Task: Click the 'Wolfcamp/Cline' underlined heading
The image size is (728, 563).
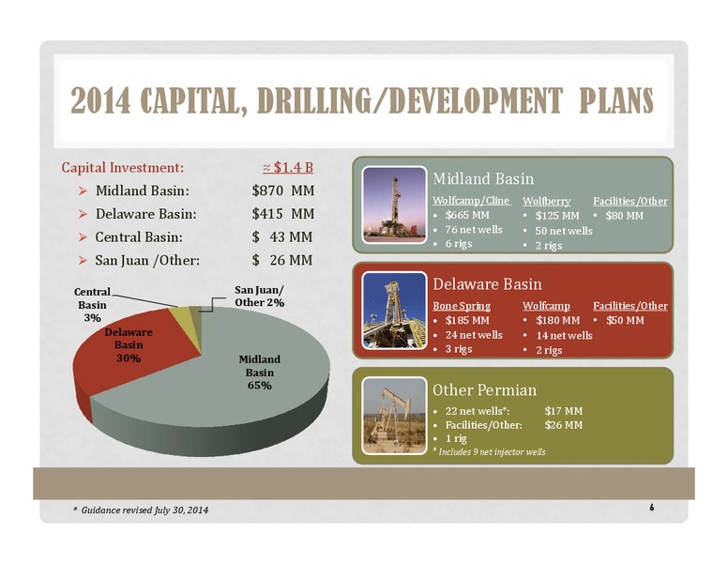Action: coord(472,201)
